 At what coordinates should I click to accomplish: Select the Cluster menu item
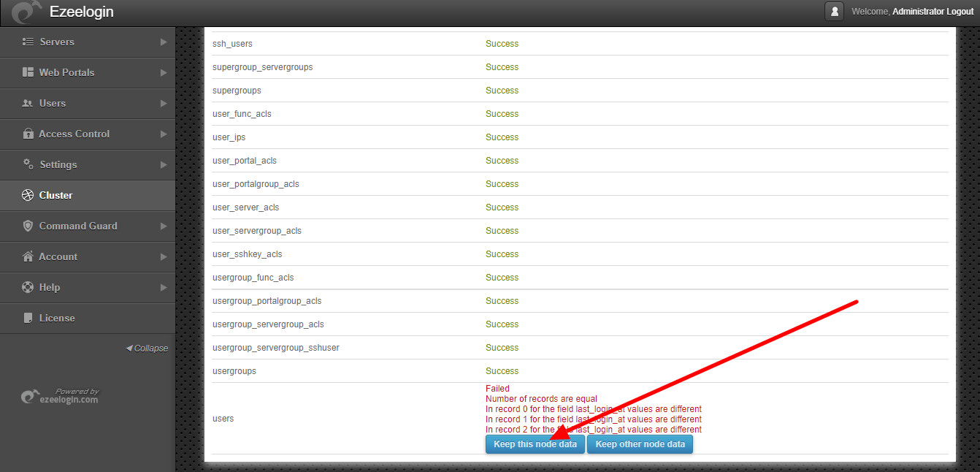point(88,196)
